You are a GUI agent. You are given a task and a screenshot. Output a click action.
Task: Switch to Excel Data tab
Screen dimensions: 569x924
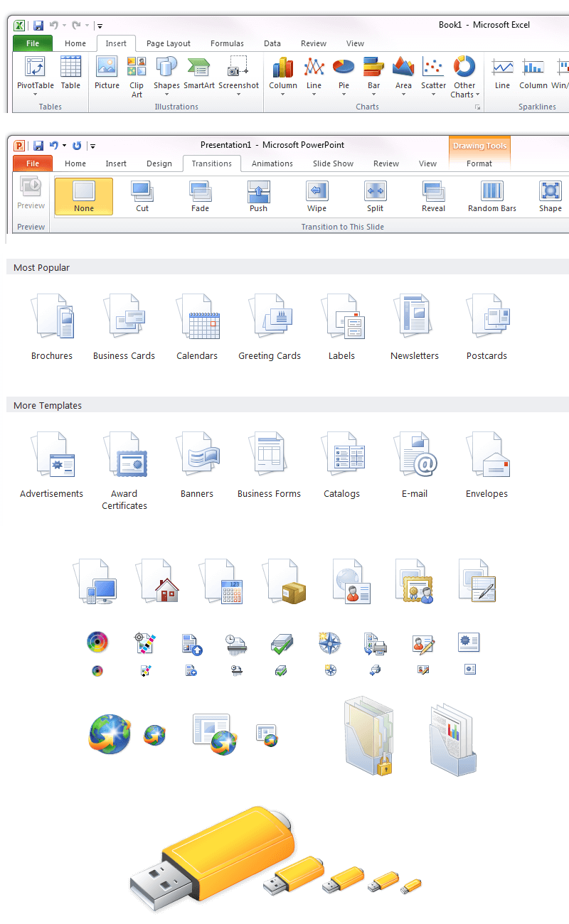tap(272, 43)
